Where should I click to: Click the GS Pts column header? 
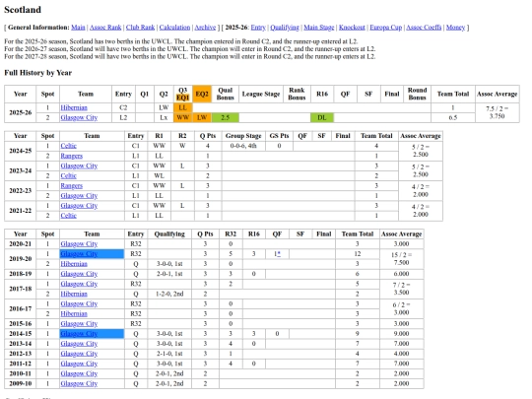click(279, 136)
